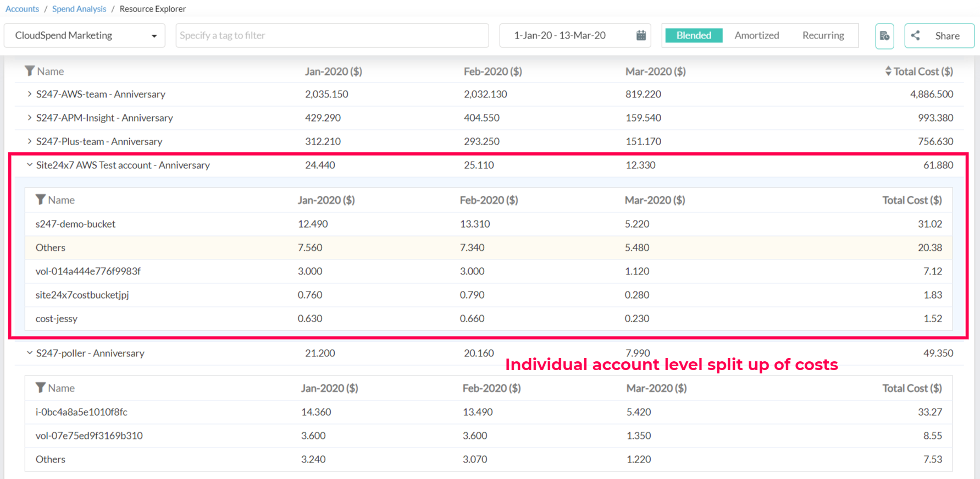Open Spend Analysis breadcrumb link
This screenshot has height=479, width=980.
(x=79, y=9)
